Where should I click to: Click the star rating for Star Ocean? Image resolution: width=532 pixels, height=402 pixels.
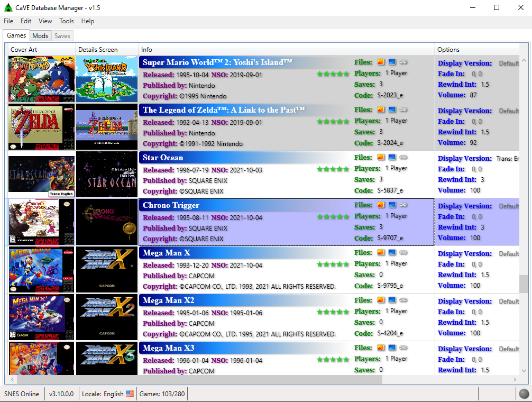(333, 169)
